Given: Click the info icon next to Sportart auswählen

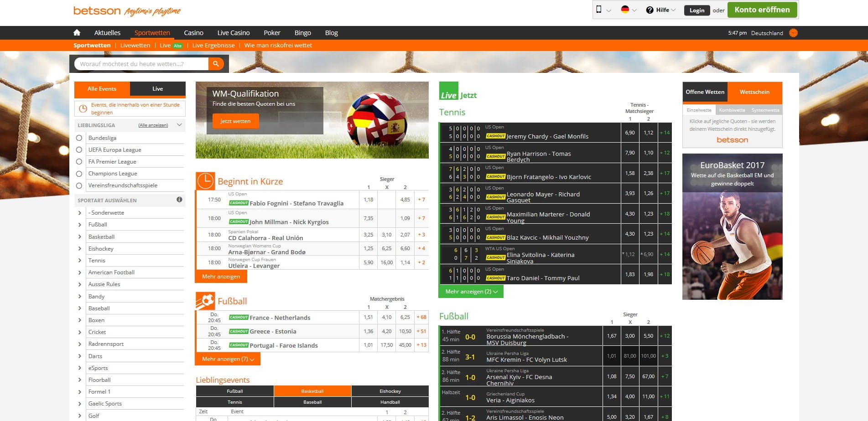Looking at the screenshot, I should 179,200.
